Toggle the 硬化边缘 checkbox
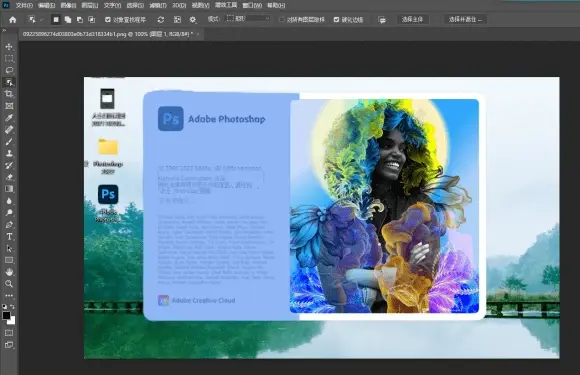Image resolution: width=580 pixels, height=375 pixels. (x=336, y=20)
